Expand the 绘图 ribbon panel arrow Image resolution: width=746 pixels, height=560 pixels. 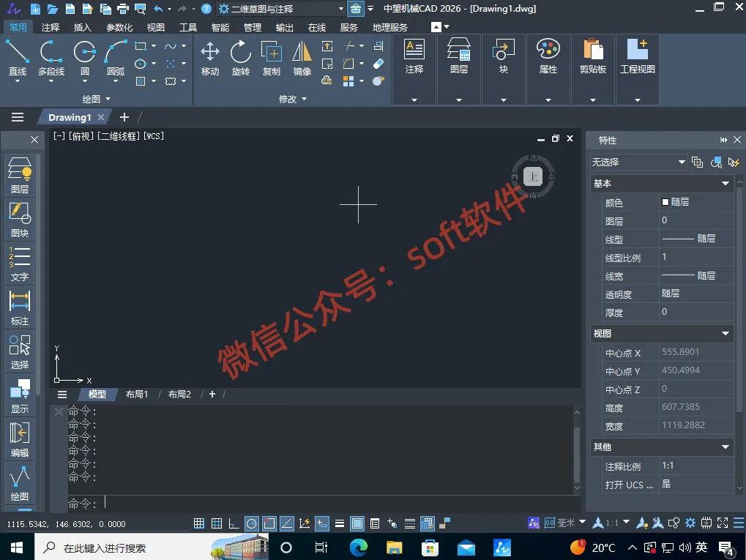(108, 99)
